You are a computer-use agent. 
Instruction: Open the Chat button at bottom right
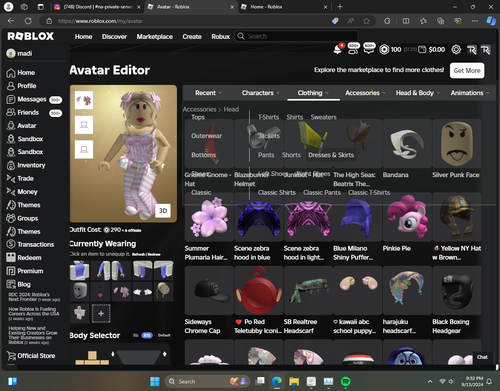pyautogui.click(x=482, y=357)
